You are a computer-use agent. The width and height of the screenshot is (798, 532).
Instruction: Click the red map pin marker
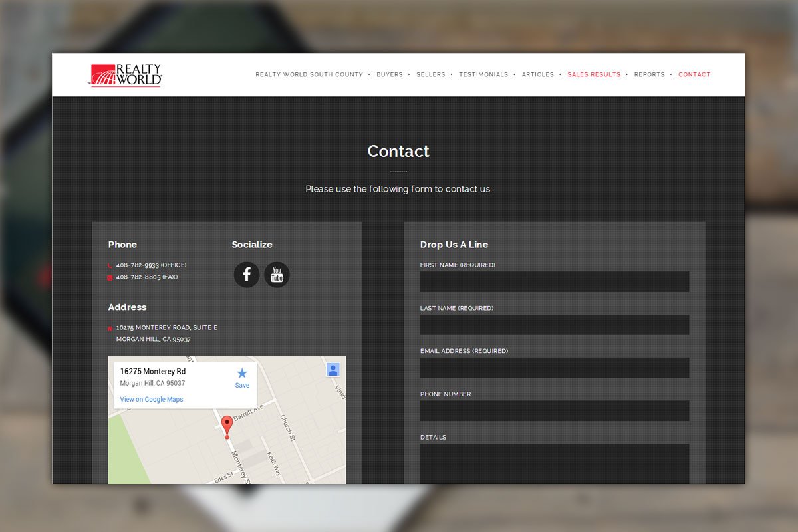coord(227,427)
